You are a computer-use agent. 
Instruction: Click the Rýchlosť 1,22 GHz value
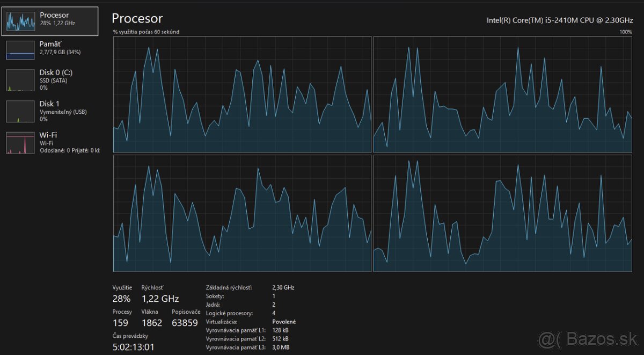pos(160,299)
